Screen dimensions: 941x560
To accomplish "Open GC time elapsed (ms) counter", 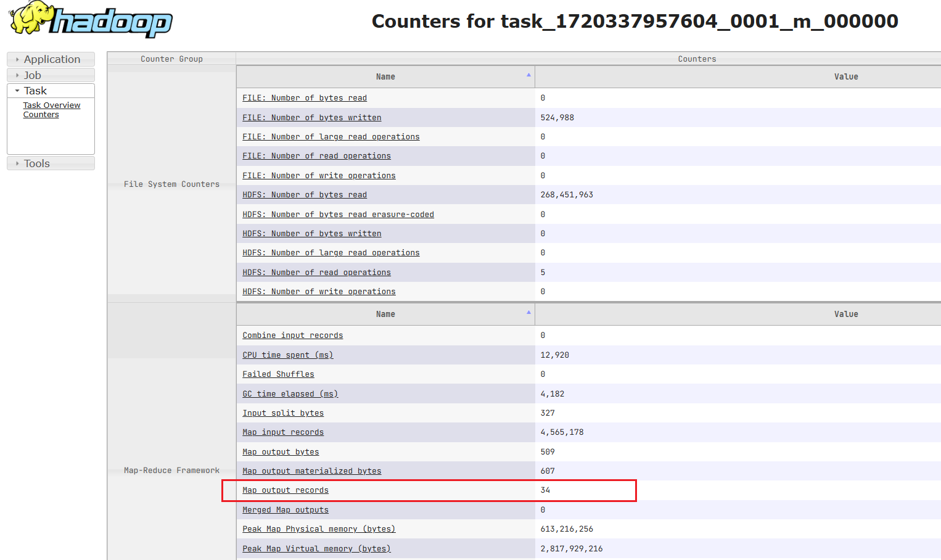I will tap(290, 394).
